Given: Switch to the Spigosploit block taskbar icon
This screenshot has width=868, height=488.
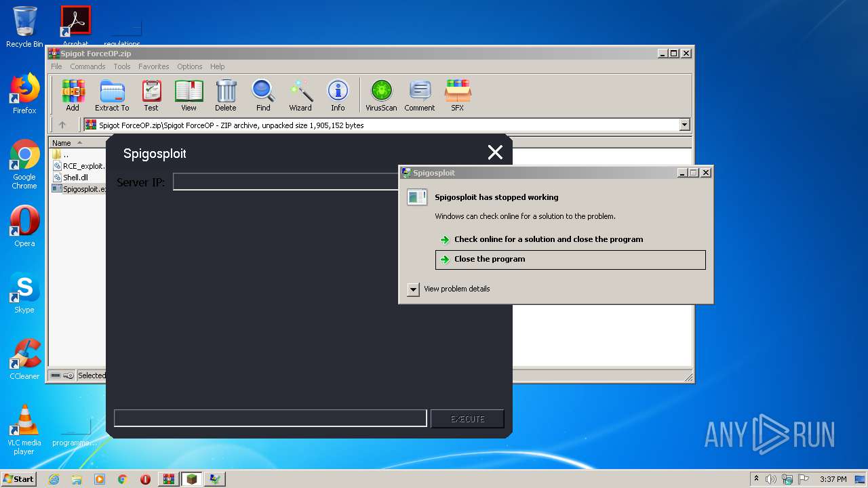Looking at the screenshot, I should 192,479.
